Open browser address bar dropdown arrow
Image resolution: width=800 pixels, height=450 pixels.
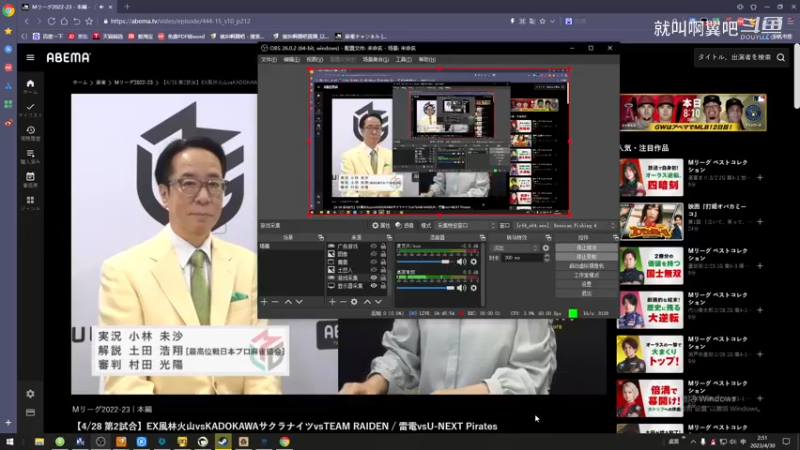552,21
